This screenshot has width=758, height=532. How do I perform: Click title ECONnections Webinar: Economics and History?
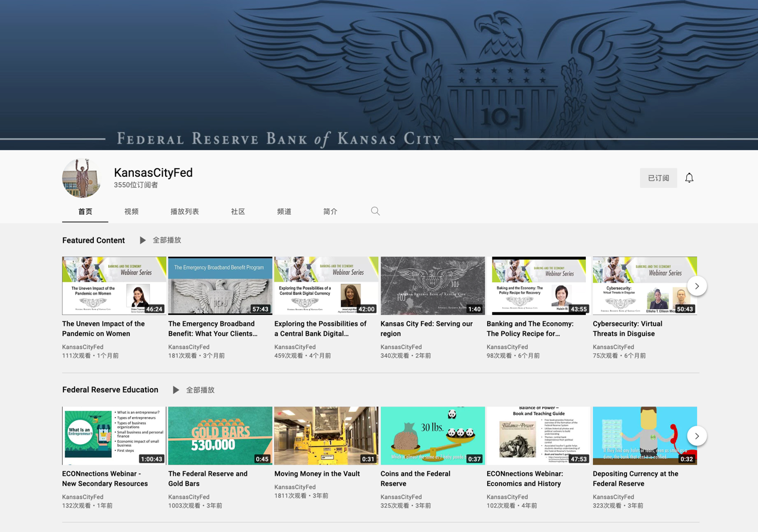525,478
